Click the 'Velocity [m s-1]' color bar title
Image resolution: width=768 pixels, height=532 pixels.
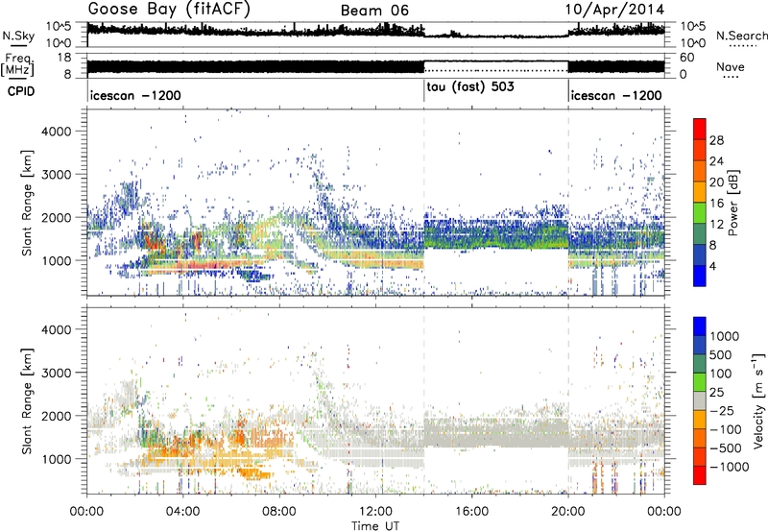pyautogui.click(x=758, y=400)
